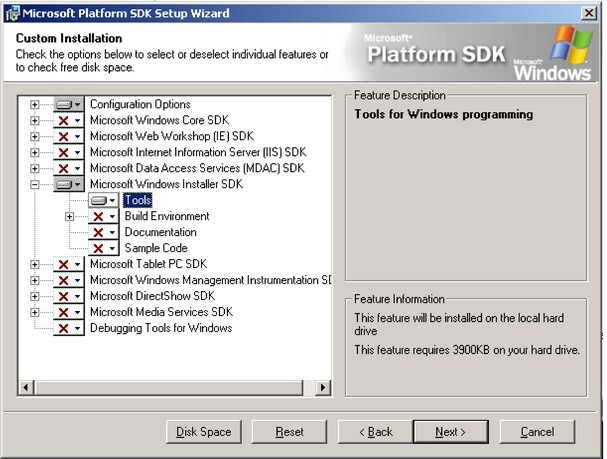This screenshot has height=459, width=607.
Task: Expand the Internet Information Server (IIS) SDK node
Action: [34, 152]
